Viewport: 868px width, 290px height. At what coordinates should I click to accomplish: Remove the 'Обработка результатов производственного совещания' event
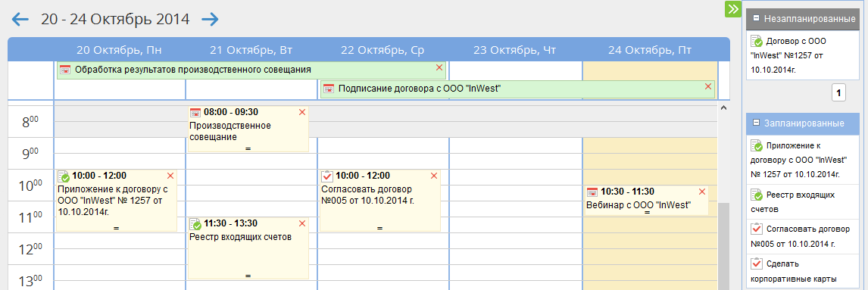pos(439,67)
